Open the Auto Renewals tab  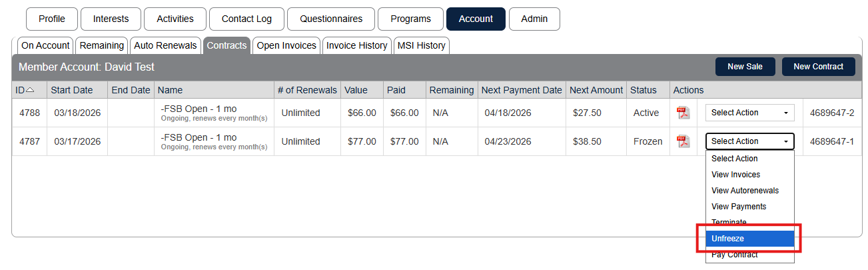[165, 45]
